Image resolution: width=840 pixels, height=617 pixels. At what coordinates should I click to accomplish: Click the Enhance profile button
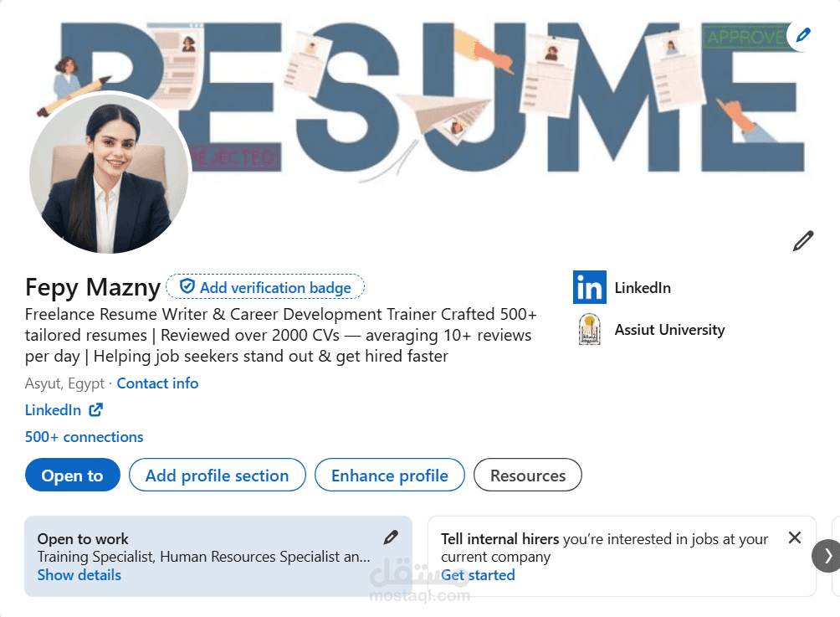tap(389, 476)
